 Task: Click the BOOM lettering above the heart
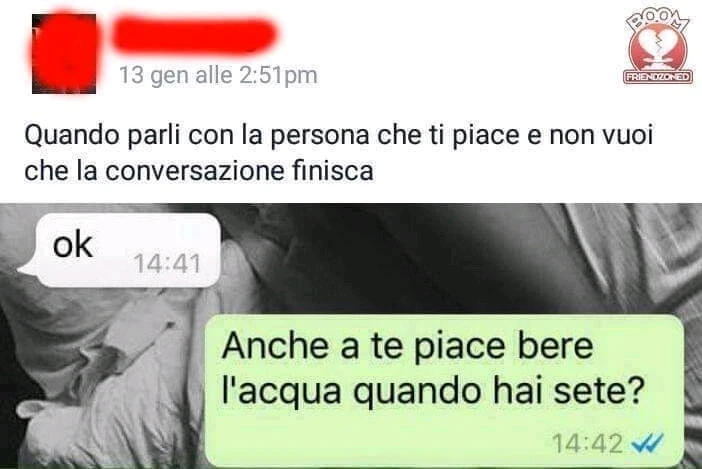point(658,21)
